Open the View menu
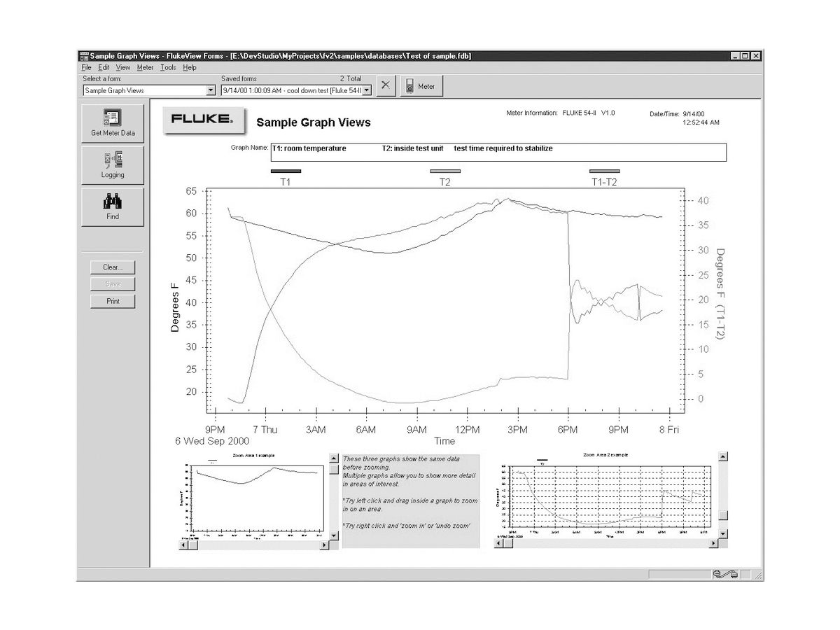This screenshot has width=840, height=630. coord(123,67)
